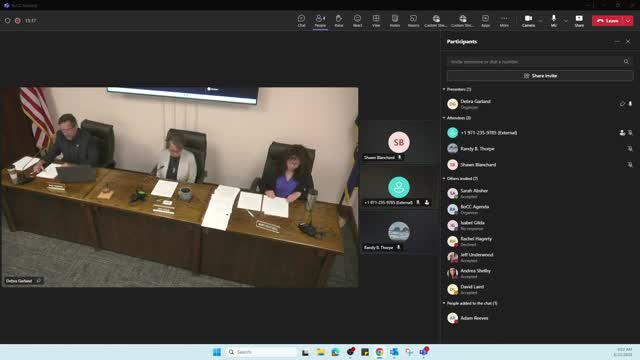Image resolution: width=640 pixels, height=360 pixels.
Task: Click the Debra Garland main video feed
Action: click(180, 187)
